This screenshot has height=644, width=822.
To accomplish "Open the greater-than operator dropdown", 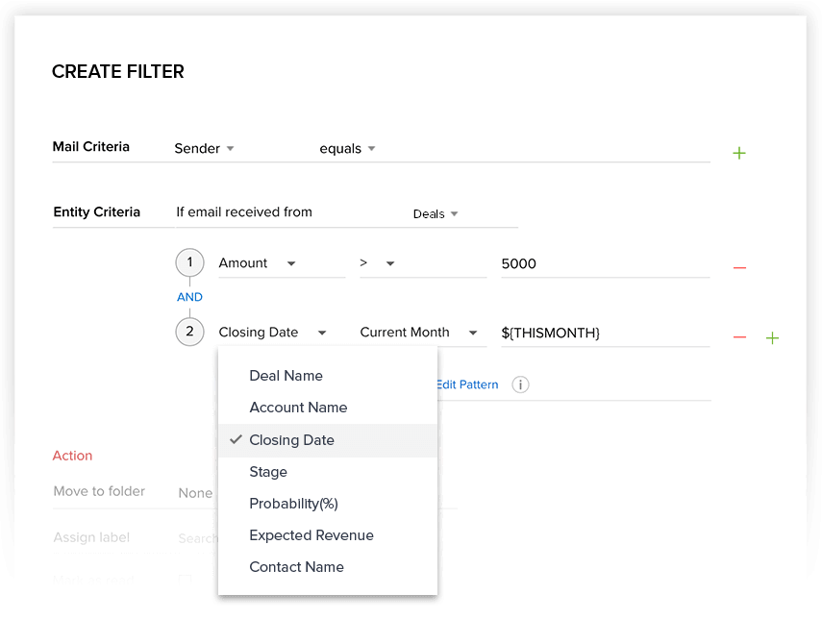I will (x=423, y=263).
